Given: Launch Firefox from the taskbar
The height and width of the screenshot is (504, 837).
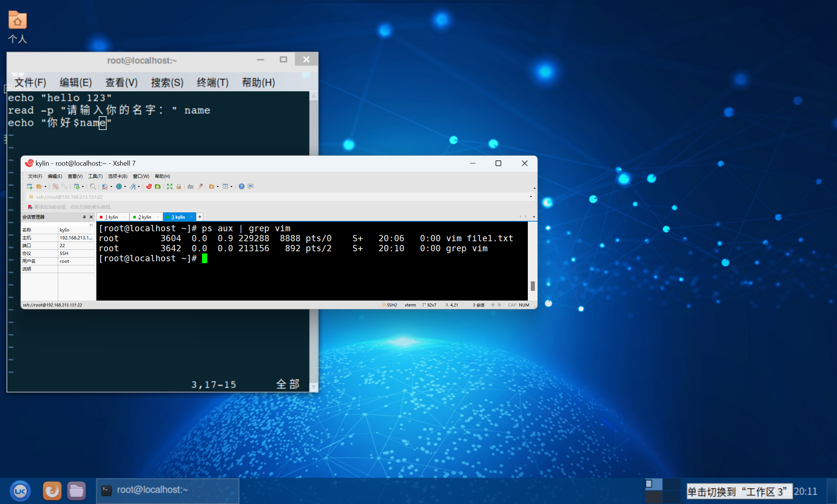Looking at the screenshot, I should click(x=52, y=491).
